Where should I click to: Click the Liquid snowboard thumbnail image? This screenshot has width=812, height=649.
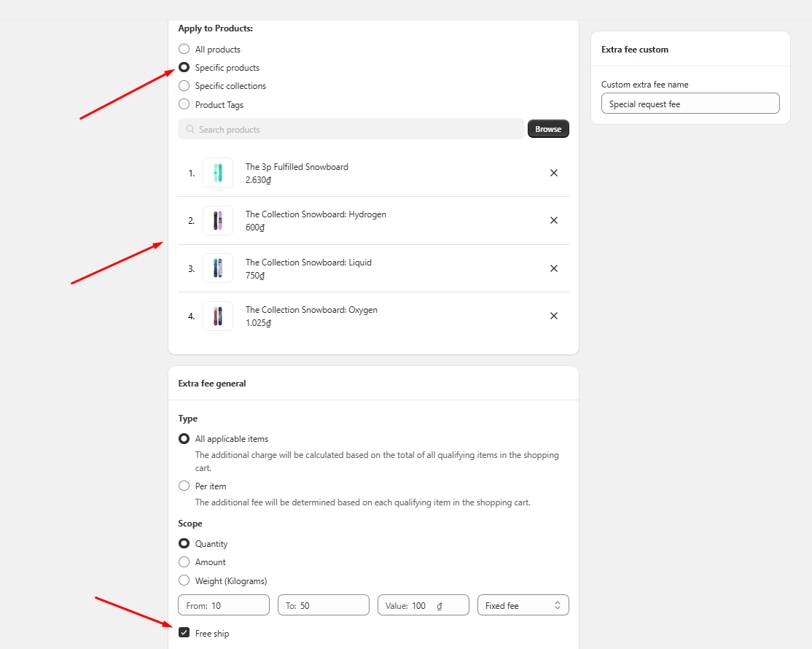[x=218, y=268]
